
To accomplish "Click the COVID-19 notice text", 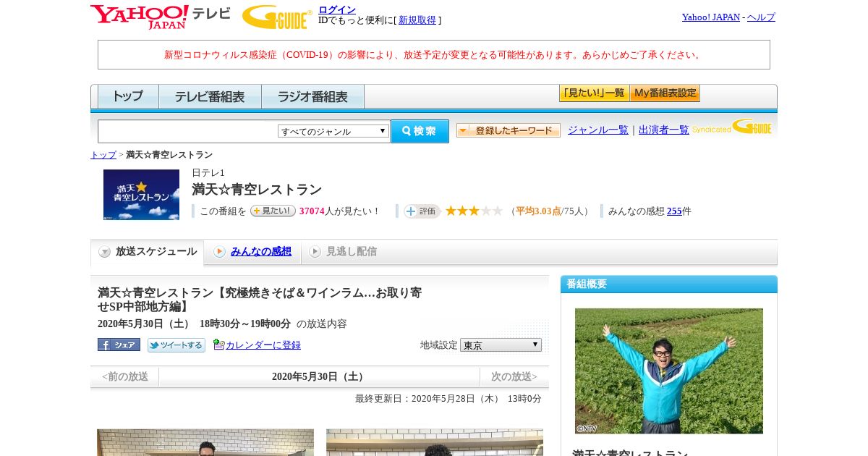I will (x=434, y=55).
